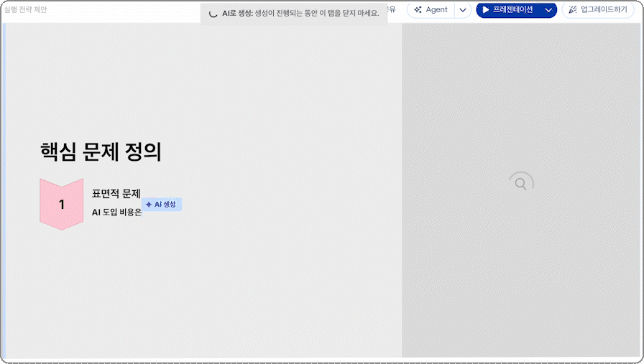Click the Agent sparkle icon
Viewport: 644px width, 364px height.
coord(418,10)
